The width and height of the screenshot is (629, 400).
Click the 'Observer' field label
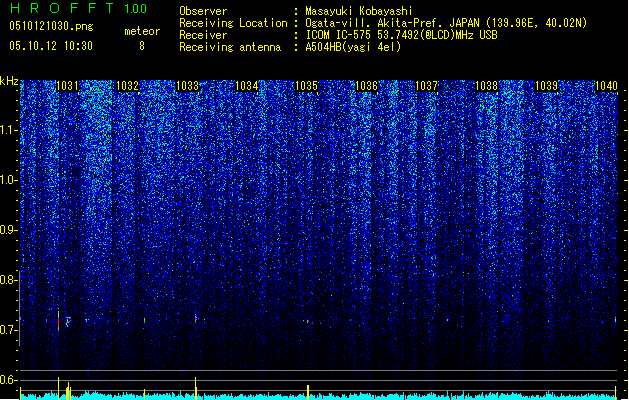tap(203, 11)
